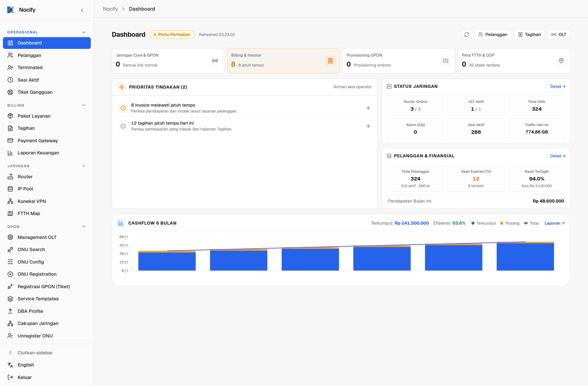
Task: Click Ciutkan sidebar at bottom
Action: coord(47,353)
